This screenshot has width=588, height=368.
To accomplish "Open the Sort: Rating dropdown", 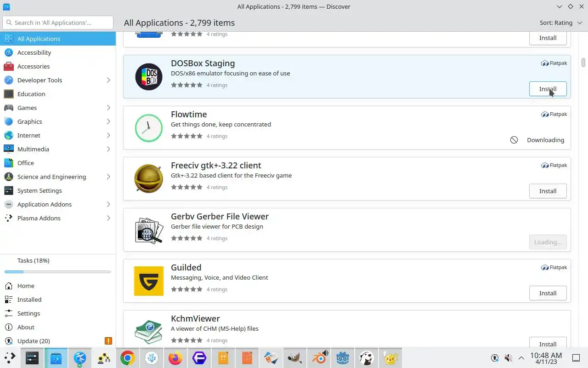I will point(561,23).
